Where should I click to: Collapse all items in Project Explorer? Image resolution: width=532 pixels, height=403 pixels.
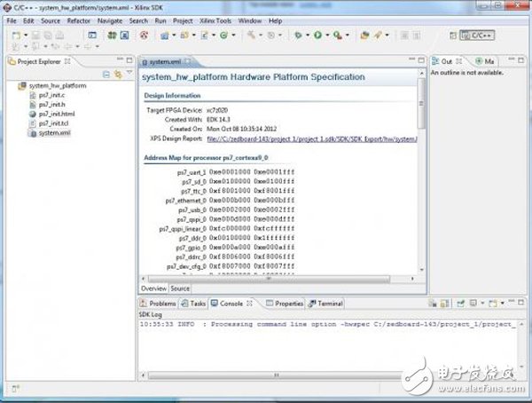(x=104, y=74)
